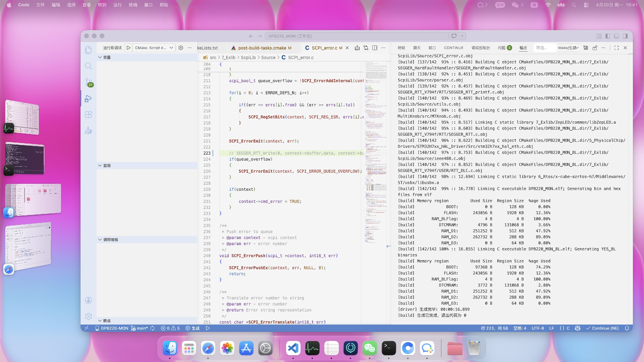Switch to the post-build-tasks.cmake tab

click(x=262, y=48)
